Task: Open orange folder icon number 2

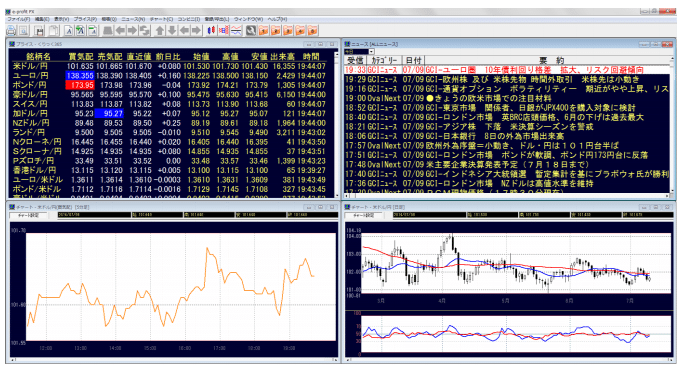Action: 276,30
